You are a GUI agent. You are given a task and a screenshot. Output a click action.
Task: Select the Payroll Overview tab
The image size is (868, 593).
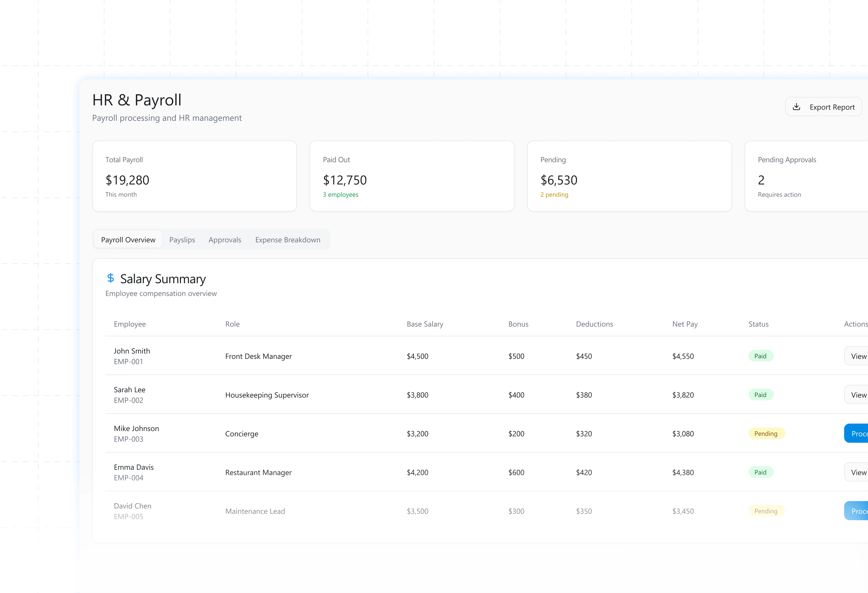pos(128,240)
